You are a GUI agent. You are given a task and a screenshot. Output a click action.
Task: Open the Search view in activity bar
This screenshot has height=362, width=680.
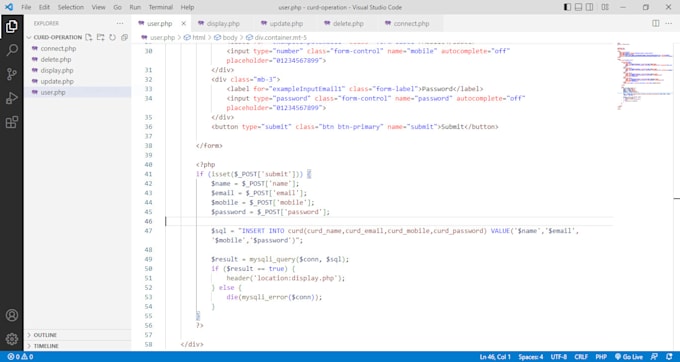coord(12,50)
